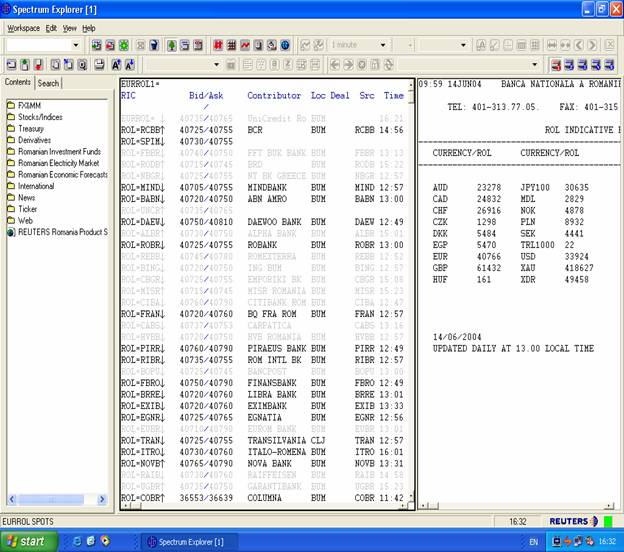Open the second-row dropdown beside font icons
Screen dimensions: 624x552
(x=216, y=64)
